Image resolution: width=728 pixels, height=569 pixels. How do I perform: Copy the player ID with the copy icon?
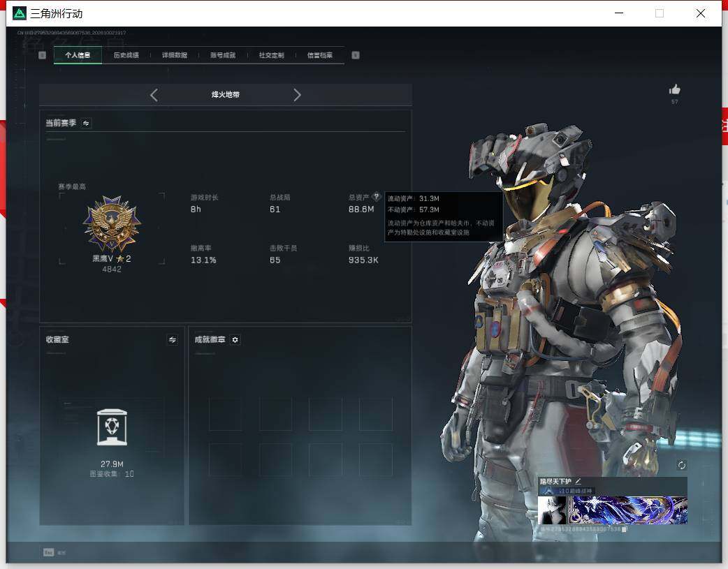(x=625, y=529)
